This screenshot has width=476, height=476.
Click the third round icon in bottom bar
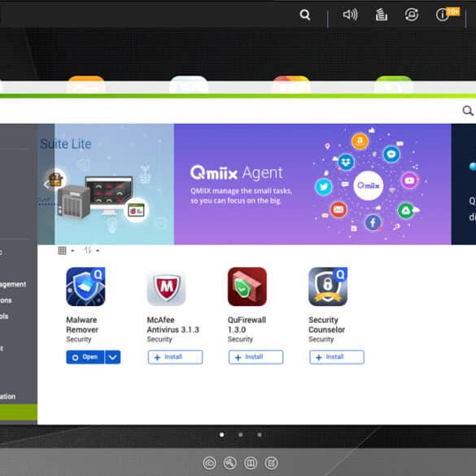[251, 463]
